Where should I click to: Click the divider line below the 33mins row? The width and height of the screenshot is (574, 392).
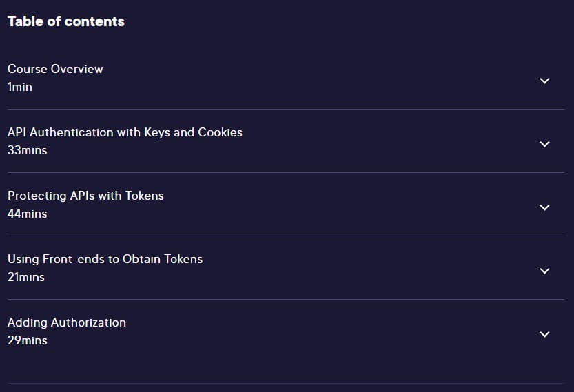coord(286,172)
